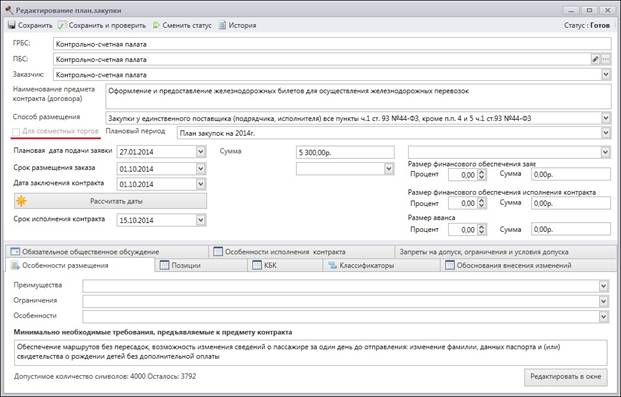Click 'Допустимое количество символов: 4000' text
621x397 pixels.
coord(80,376)
